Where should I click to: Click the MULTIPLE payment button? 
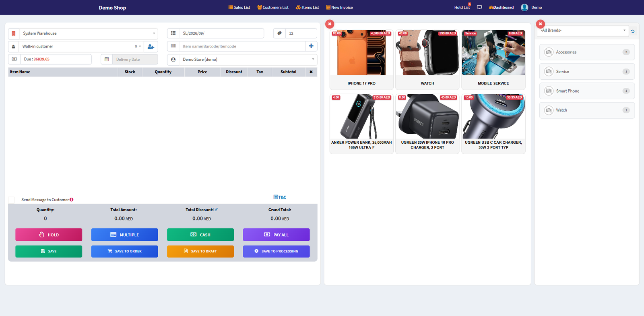coord(124,235)
